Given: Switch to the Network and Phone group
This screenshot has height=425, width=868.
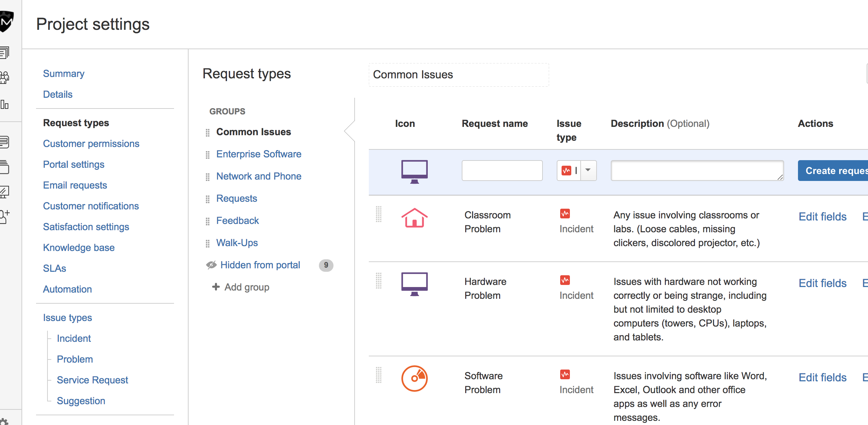Looking at the screenshot, I should click(259, 176).
